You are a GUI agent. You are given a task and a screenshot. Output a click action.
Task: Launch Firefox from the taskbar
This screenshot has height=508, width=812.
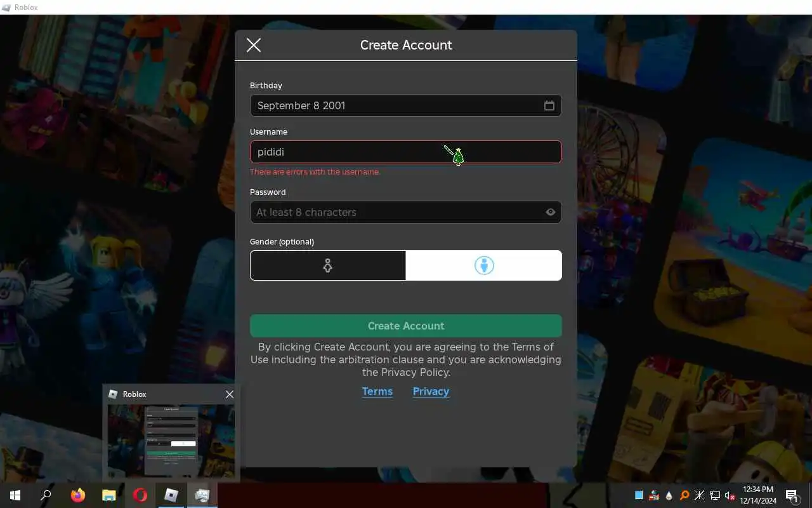tap(78, 495)
